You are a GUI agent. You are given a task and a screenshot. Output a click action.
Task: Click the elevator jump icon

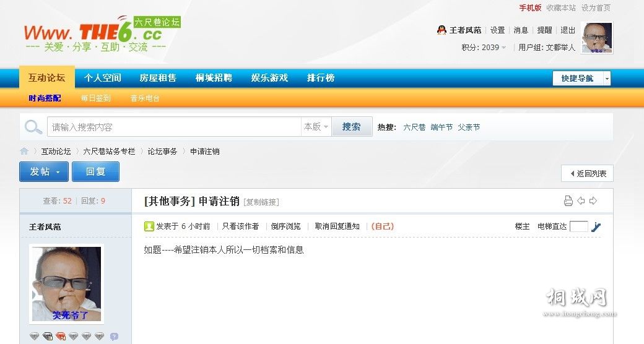596,226
